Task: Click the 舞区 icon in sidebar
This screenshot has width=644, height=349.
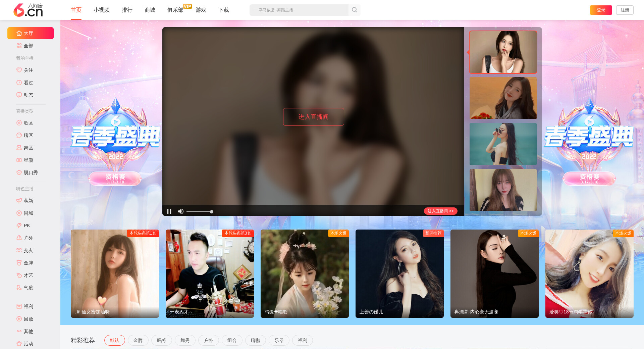Action: [19, 148]
